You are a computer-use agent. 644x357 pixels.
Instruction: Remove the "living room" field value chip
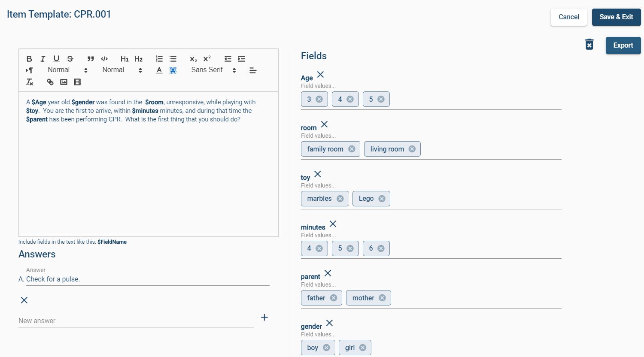point(412,149)
